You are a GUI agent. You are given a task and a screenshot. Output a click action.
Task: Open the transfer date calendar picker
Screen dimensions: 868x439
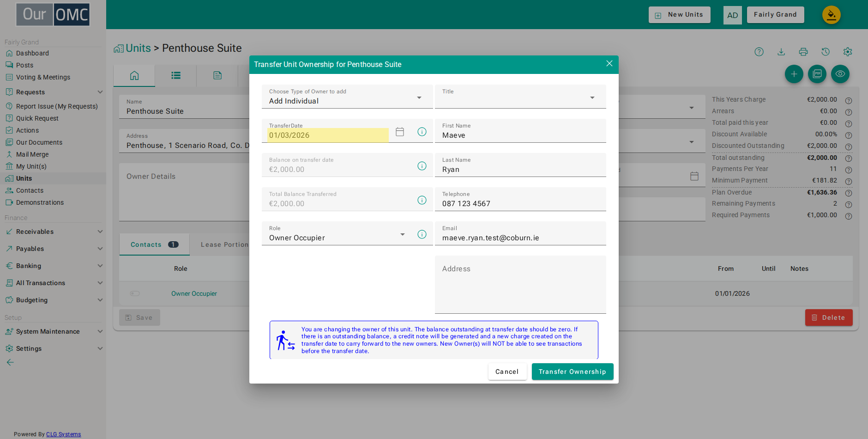pos(400,132)
